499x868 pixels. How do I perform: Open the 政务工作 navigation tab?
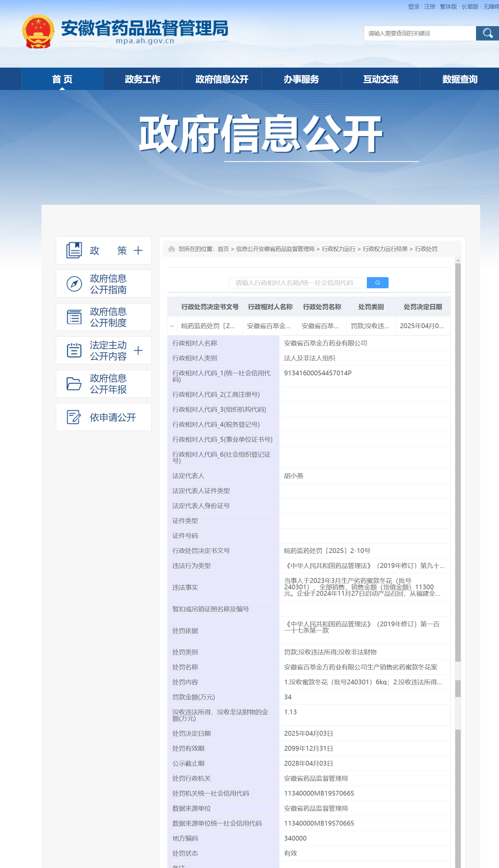[143, 79]
